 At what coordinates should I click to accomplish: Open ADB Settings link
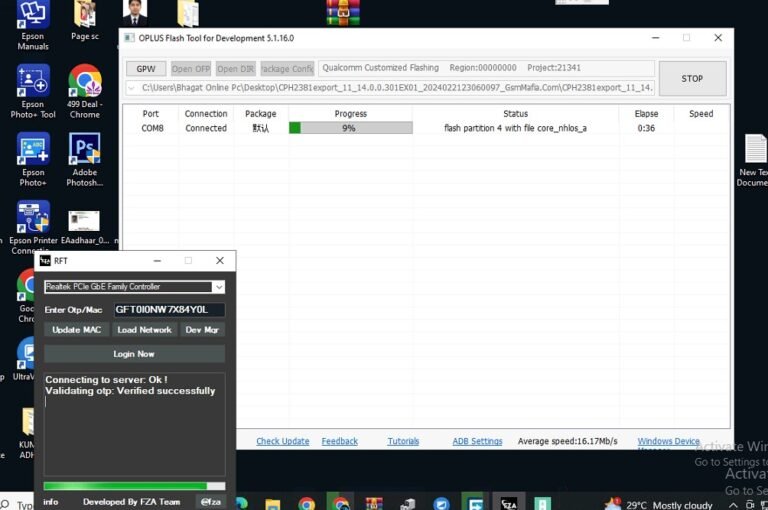(477, 441)
